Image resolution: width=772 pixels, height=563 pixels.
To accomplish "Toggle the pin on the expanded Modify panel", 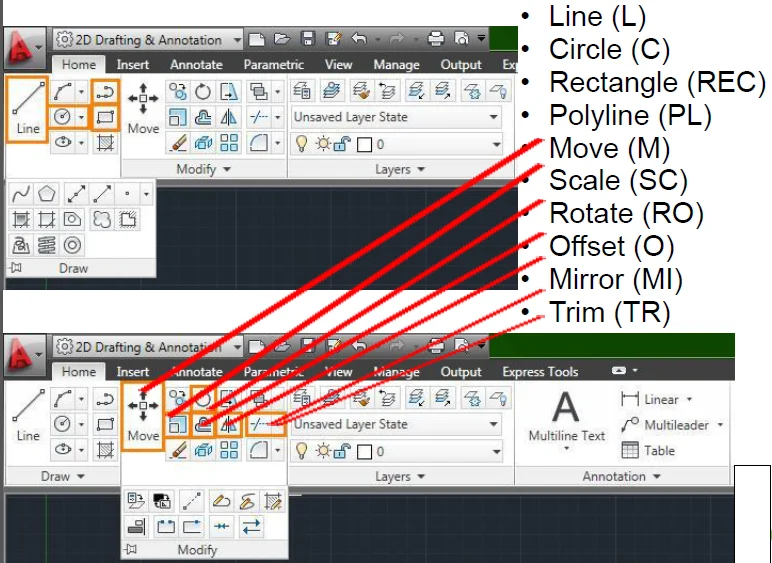I will tap(131, 549).
